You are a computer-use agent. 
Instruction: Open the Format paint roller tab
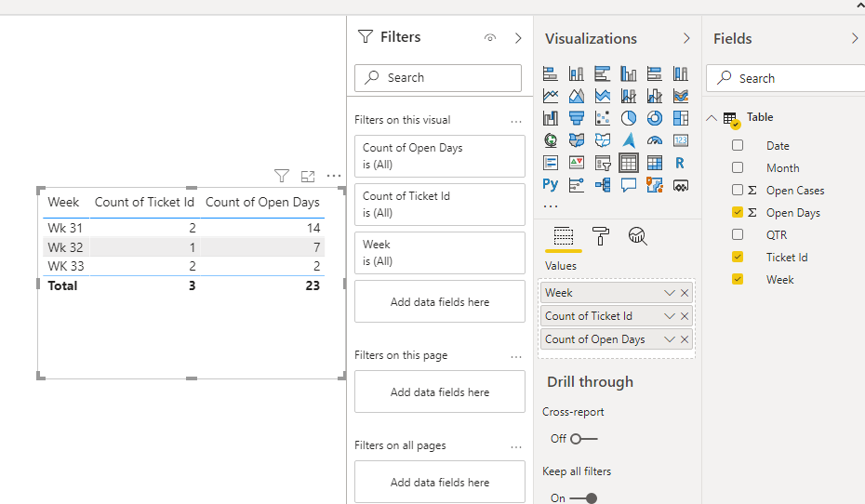click(600, 236)
